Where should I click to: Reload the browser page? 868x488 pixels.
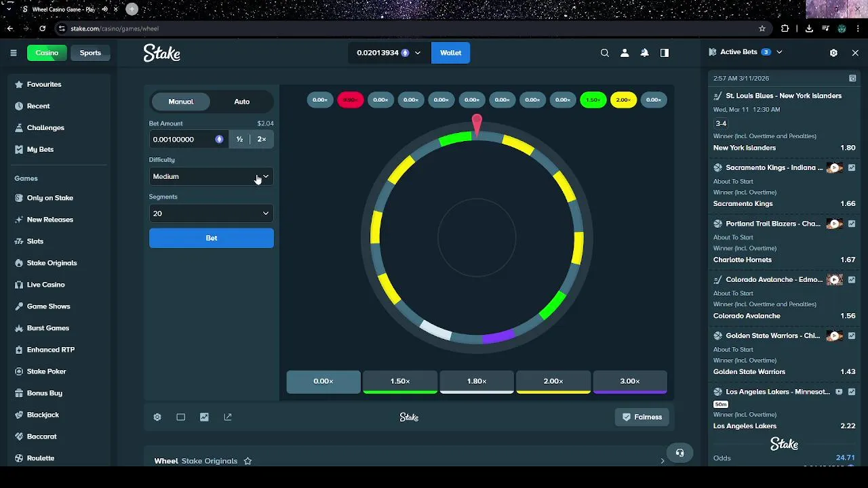pyautogui.click(x=42, y=28)
